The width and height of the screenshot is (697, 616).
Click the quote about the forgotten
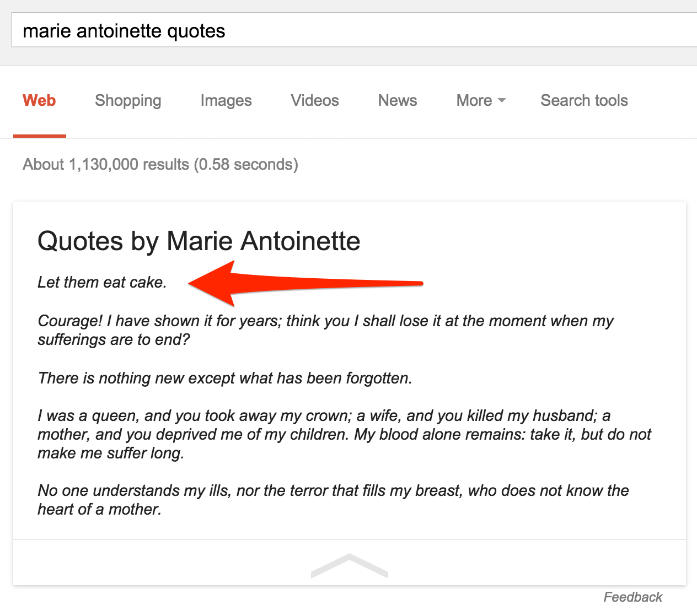click(x=225, y=378)
